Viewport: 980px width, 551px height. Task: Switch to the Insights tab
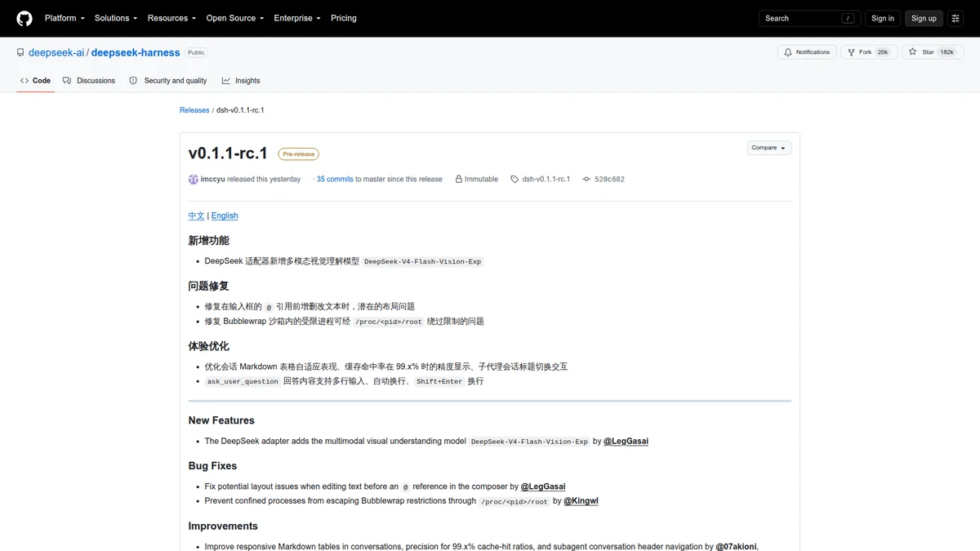(241, 81)
